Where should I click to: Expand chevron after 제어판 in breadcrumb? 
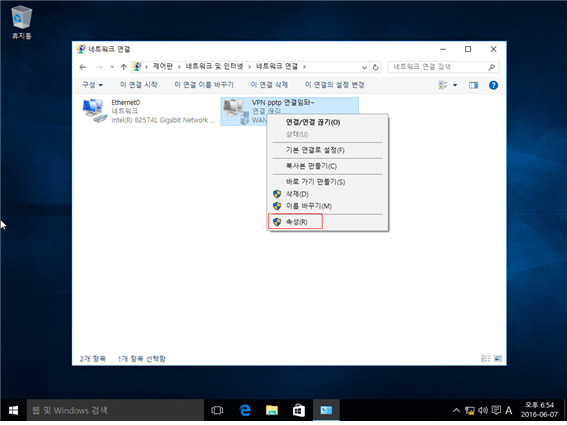[179, 67]
